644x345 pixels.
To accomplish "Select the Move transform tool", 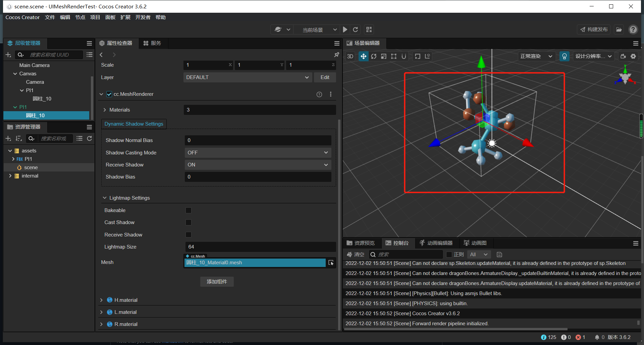I will coord(363,56).
